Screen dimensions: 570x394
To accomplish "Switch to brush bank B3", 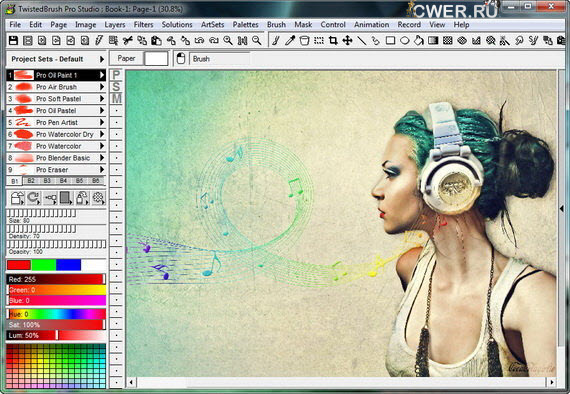I will pos(47,181).
